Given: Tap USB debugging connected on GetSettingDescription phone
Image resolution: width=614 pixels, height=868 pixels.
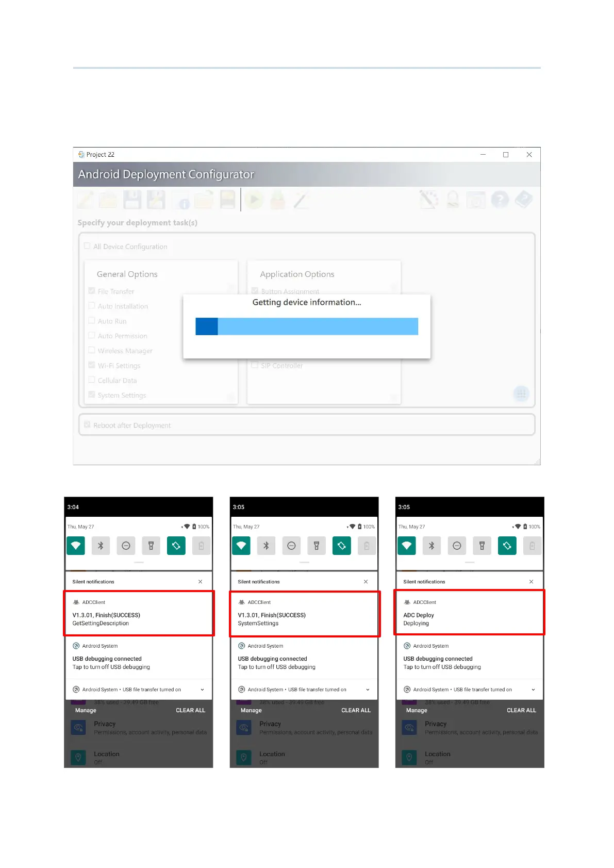Looking at the screenshot, I should pos(139,658).
